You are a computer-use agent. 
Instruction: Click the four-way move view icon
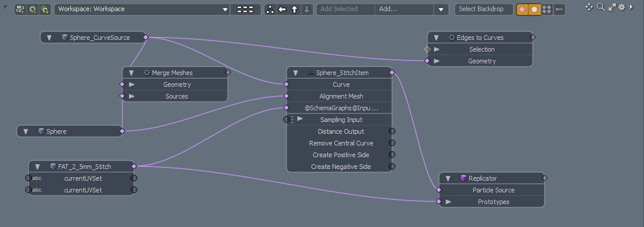tap(589, 7)
